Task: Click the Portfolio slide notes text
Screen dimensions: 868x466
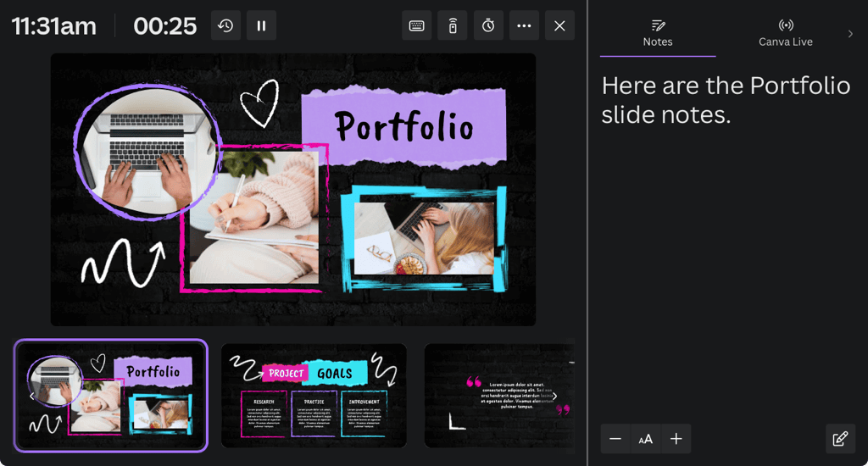Action: coord(725,100)
